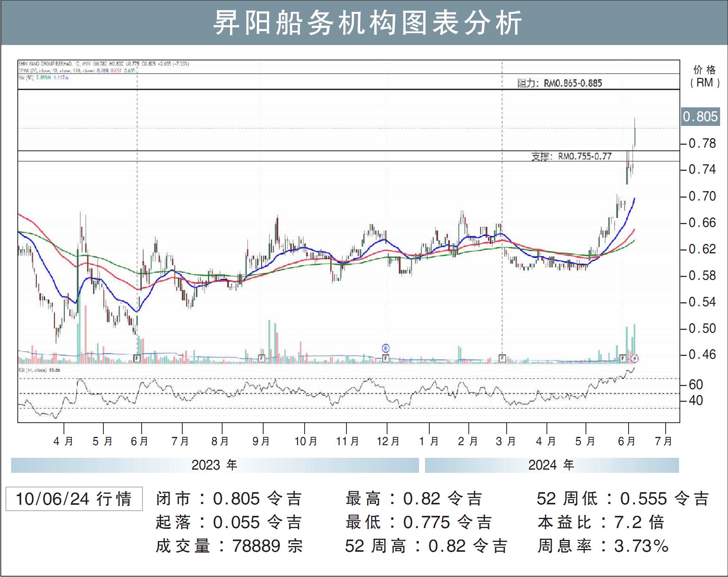Click the 1月 month label
Viewport: 728px width, 577px height.
429,441
